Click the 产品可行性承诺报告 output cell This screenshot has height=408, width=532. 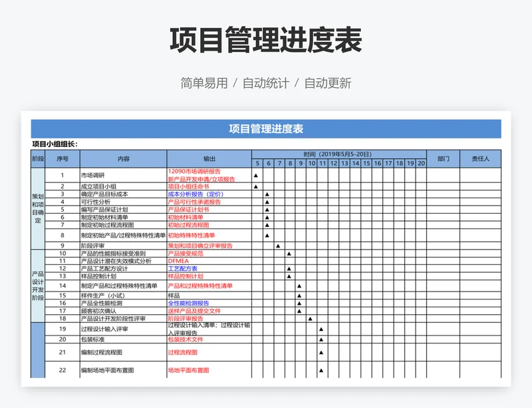coord(209,202)
